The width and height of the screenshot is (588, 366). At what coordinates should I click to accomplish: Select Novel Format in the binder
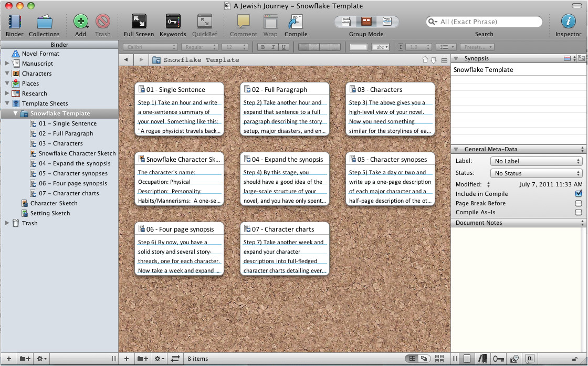pos(40,54)
